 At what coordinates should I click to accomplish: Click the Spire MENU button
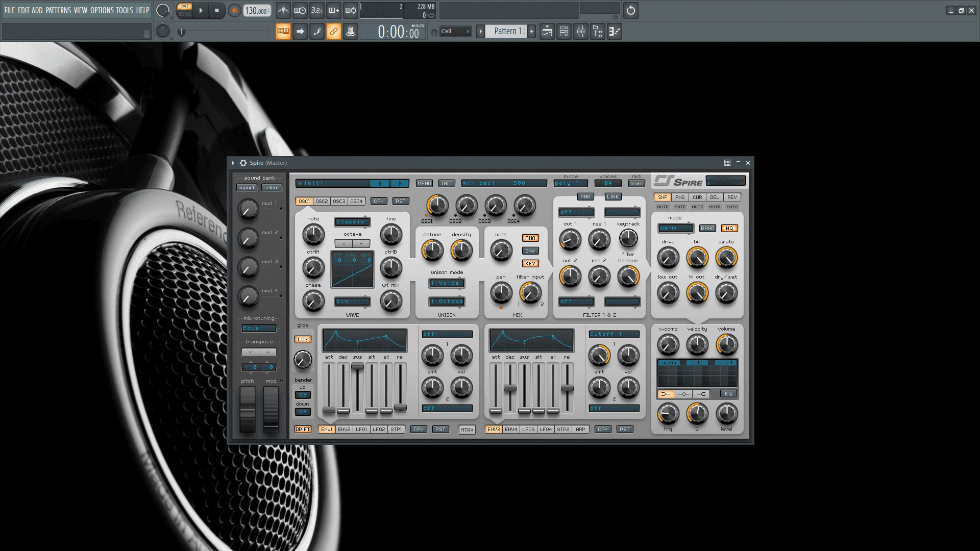tap(424, 184)
